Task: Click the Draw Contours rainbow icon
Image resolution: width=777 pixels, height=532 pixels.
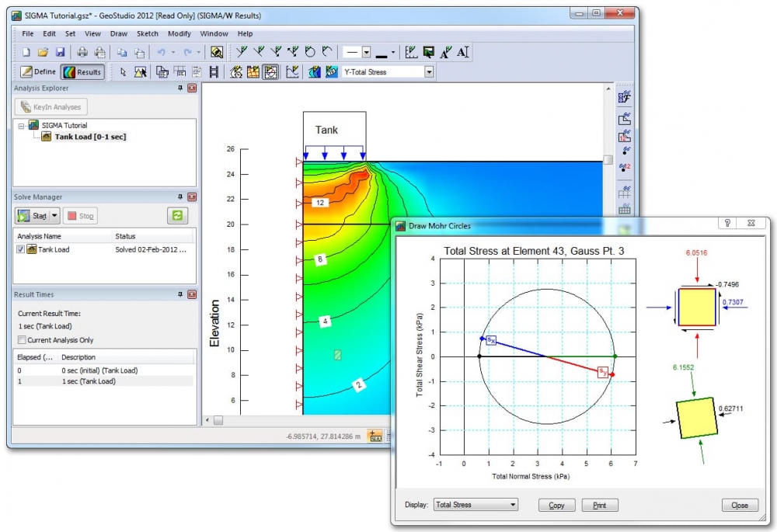Action: coord(314,71)
